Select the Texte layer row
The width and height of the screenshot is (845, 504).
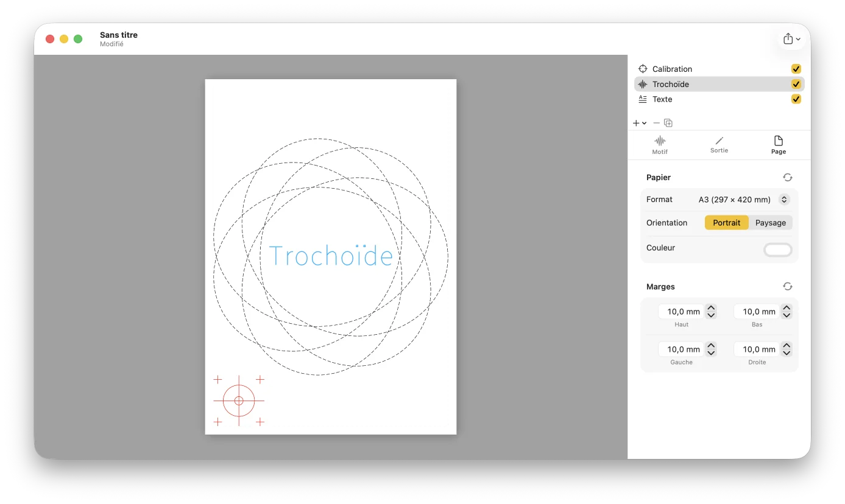(719, 99)
